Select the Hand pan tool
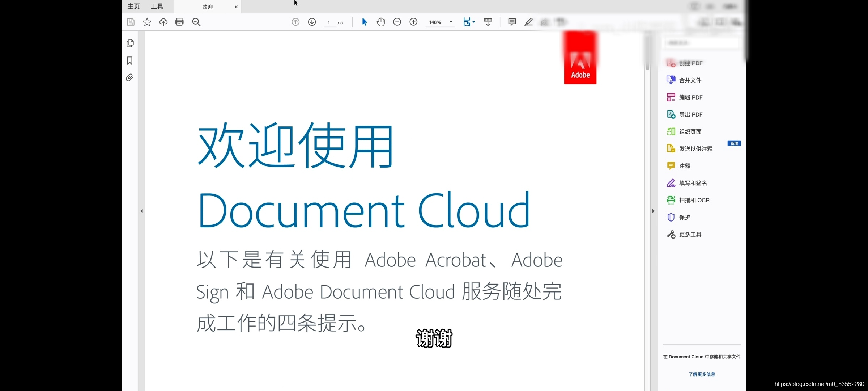This screenshot has height=391, width=868. click(381, 22)
